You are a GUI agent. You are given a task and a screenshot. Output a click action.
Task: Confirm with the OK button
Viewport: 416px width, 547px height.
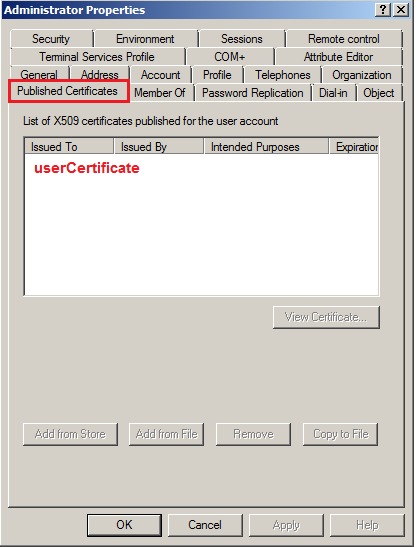coord(124,525)
